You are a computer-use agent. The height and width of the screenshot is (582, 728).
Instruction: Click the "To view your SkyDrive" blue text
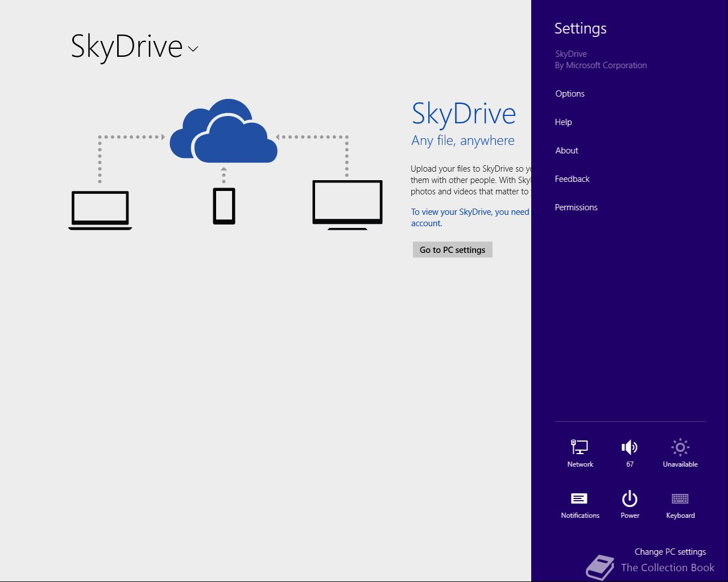click(471, 217)
